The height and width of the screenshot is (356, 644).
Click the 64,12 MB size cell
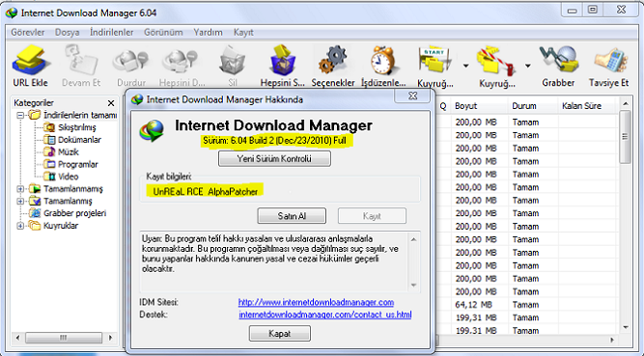pyautogui.click(x=473, y=305)
